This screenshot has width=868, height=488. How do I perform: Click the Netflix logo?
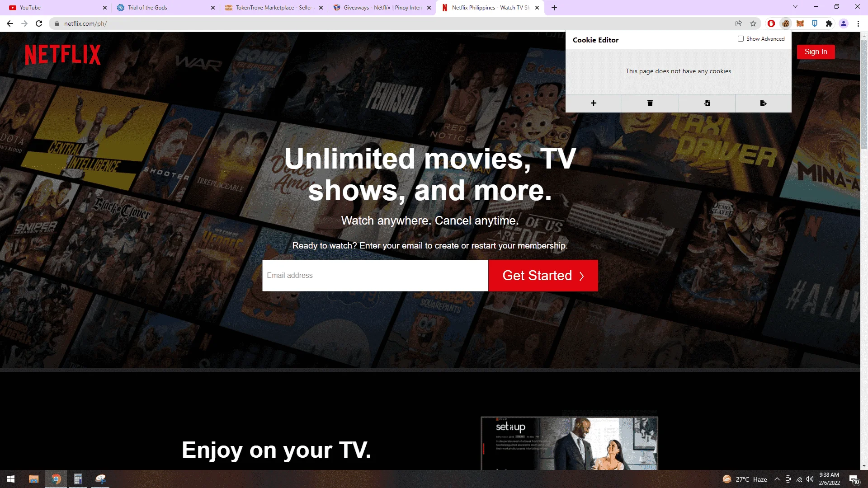tap(63, 55)
